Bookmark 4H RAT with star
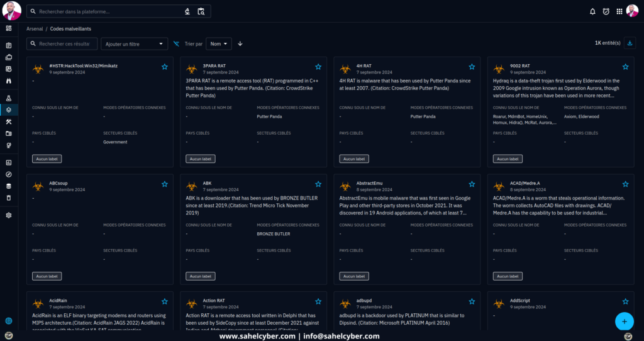 click(x=472, y=67)
